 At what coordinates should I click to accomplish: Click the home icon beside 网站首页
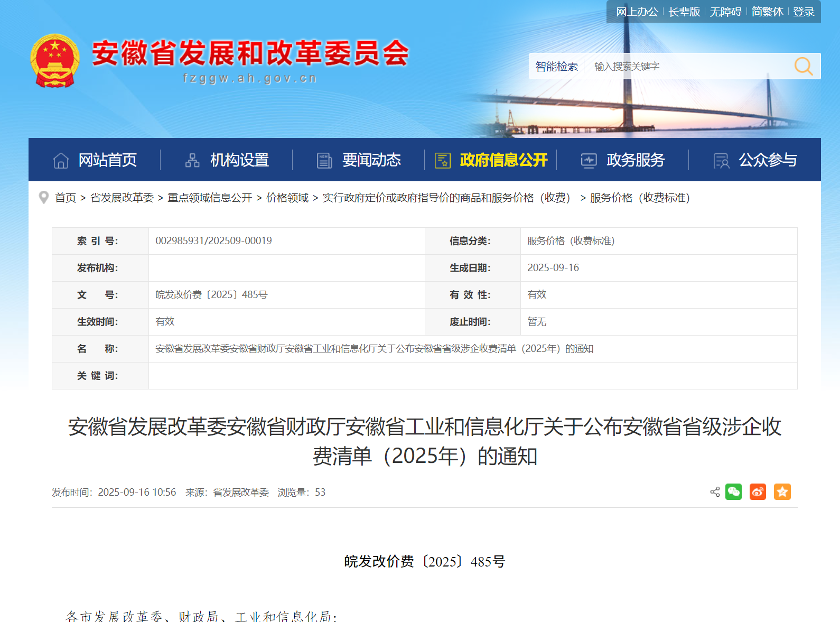(61, 160)
